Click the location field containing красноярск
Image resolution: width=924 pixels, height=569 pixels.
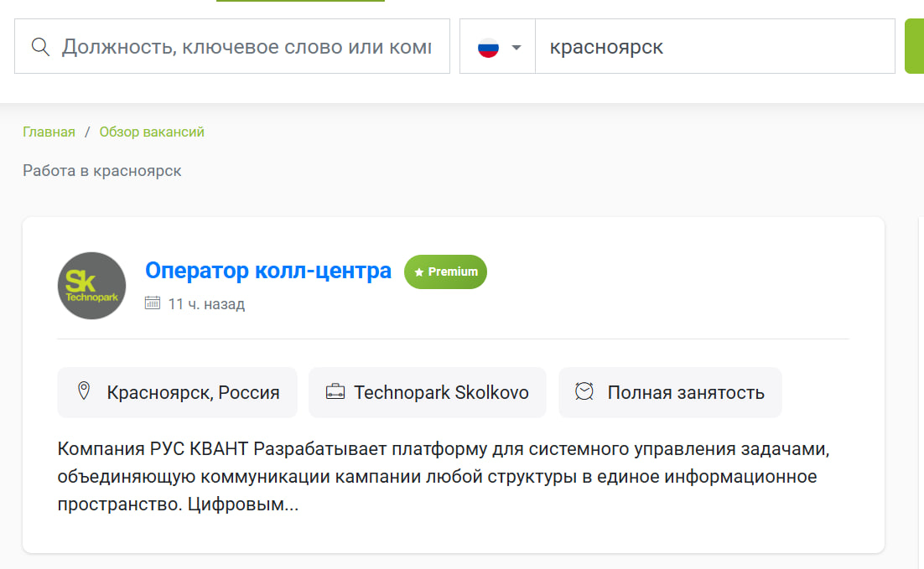pyautogui.click(x=714, y=47)
